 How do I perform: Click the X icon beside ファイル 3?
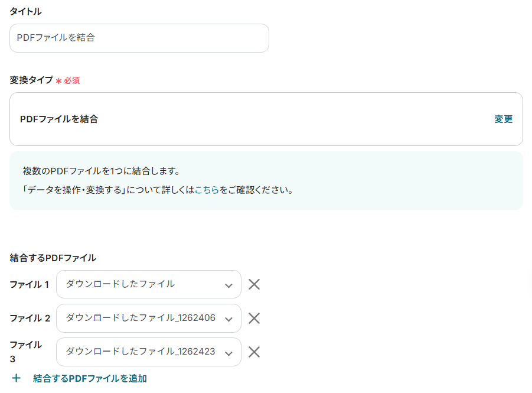pyautogui.click(x=254, y=352)
